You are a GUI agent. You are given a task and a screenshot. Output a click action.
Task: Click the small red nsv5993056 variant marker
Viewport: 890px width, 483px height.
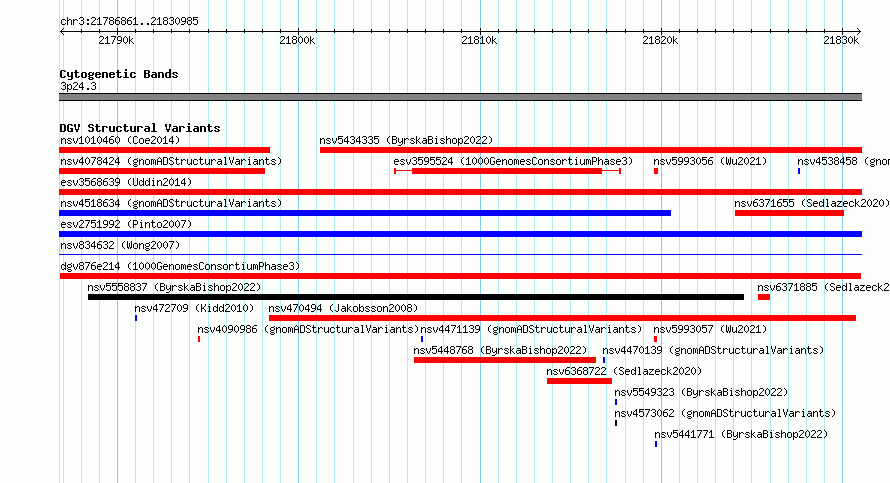point(656,171)
